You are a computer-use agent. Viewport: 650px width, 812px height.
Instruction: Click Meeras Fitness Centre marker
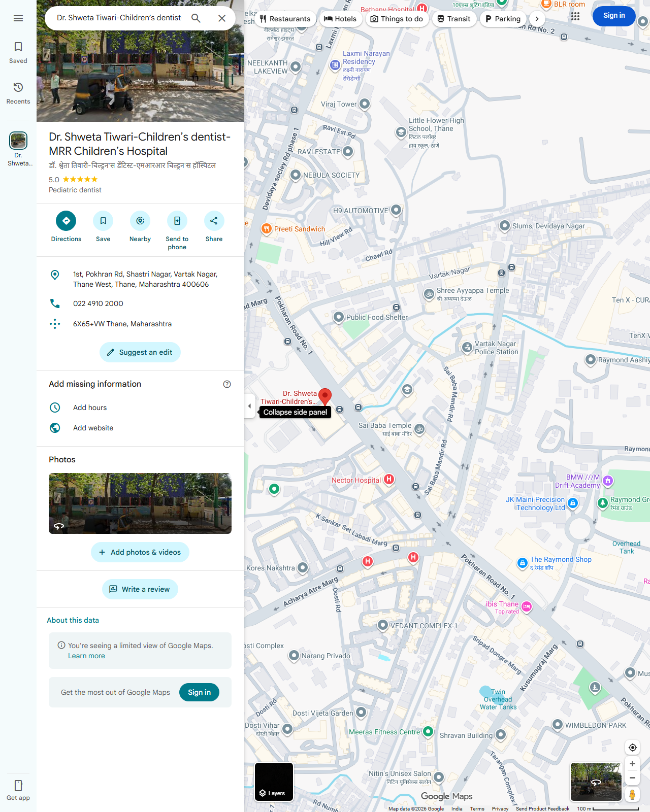[x=428, y=731]
